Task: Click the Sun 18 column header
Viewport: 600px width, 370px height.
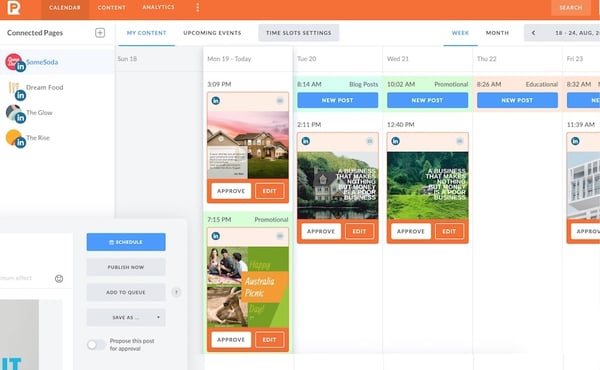Action: pos(127,59)
